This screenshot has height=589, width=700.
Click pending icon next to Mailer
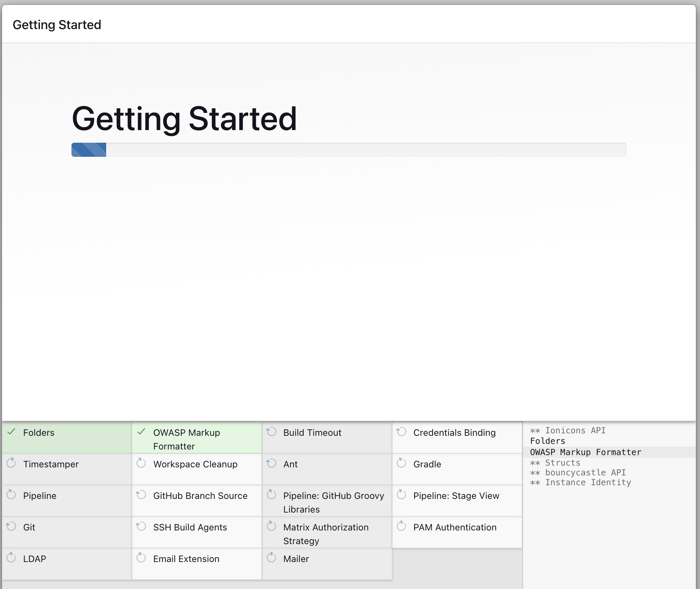[272, 558]
